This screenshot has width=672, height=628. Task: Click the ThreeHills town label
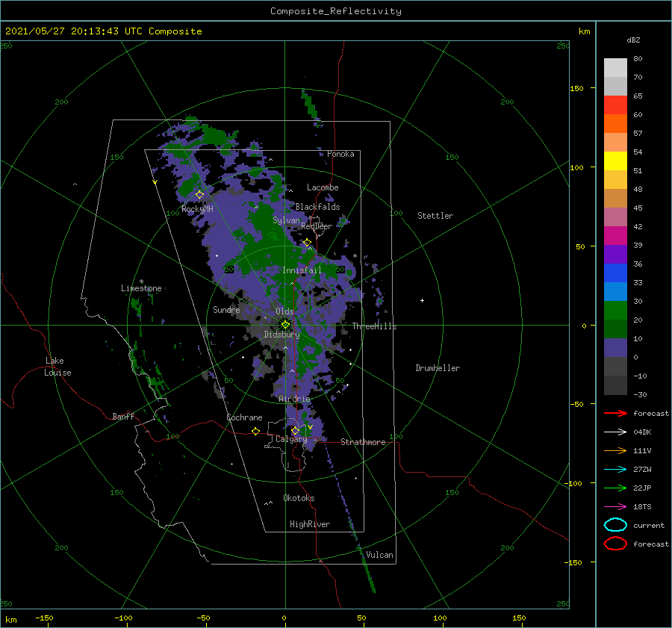point(375,326)
